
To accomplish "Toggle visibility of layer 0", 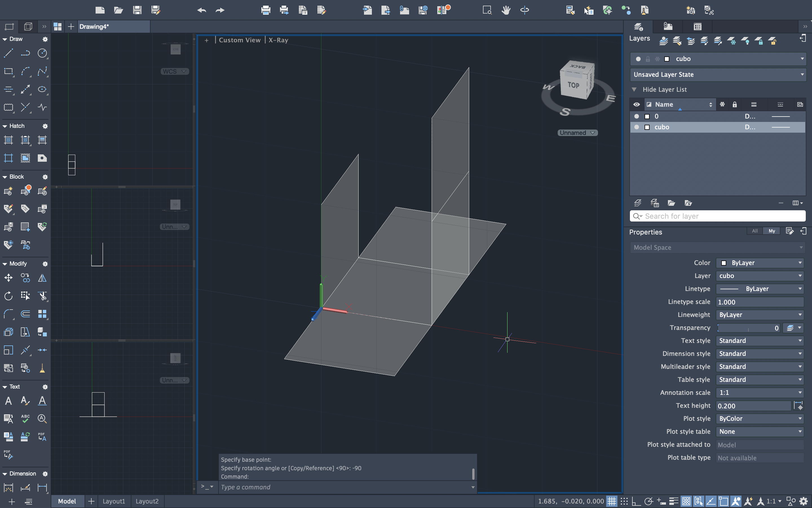I will [x=637, y=116].
